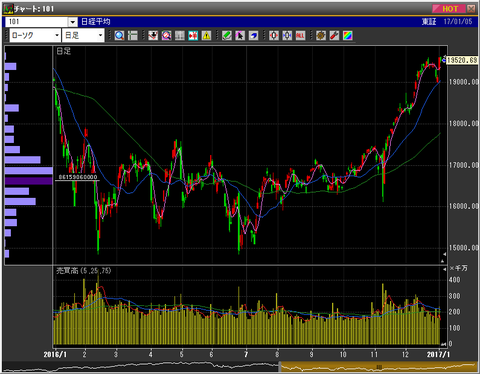
Task: Click the red-ringed magnifier icon
Action: click(166, 35)
